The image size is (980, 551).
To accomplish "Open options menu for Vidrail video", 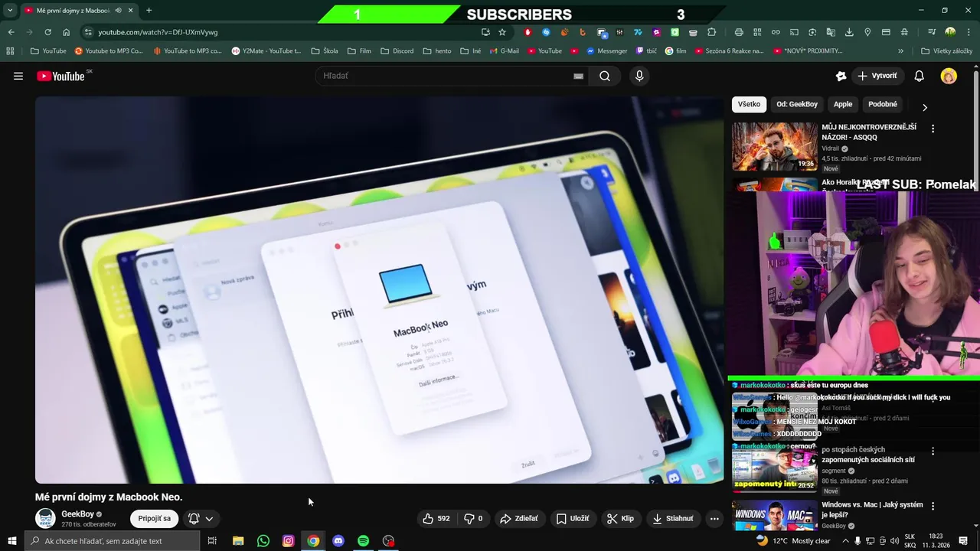I will (933, 129).
